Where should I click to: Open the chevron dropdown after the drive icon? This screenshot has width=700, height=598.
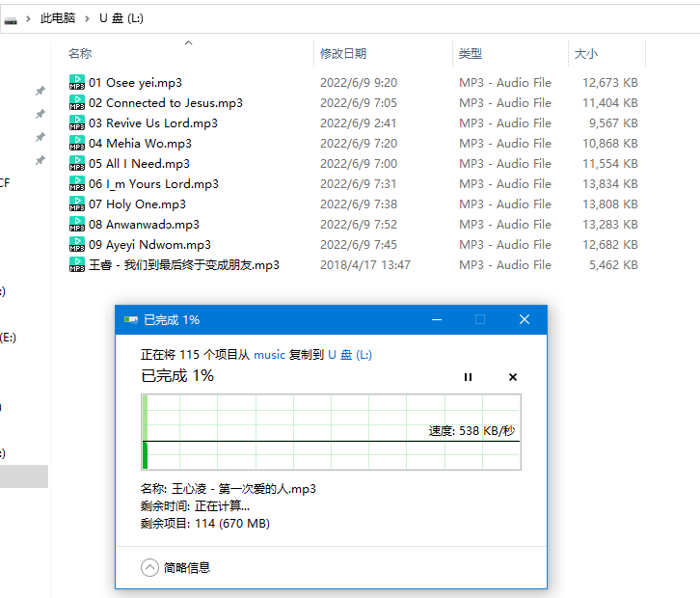tap(29, 18)
